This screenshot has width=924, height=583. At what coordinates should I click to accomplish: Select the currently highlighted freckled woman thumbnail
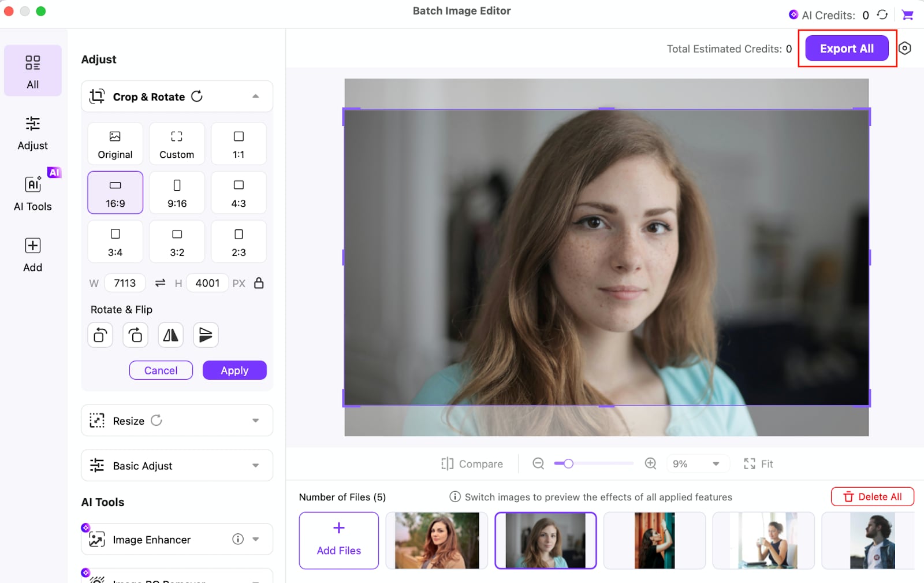[x=546, y=540]
